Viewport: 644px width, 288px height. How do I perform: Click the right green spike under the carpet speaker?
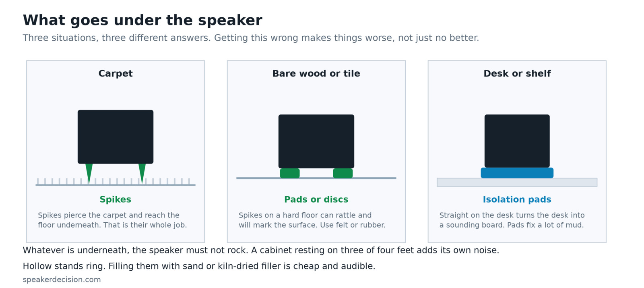[142, 172]
